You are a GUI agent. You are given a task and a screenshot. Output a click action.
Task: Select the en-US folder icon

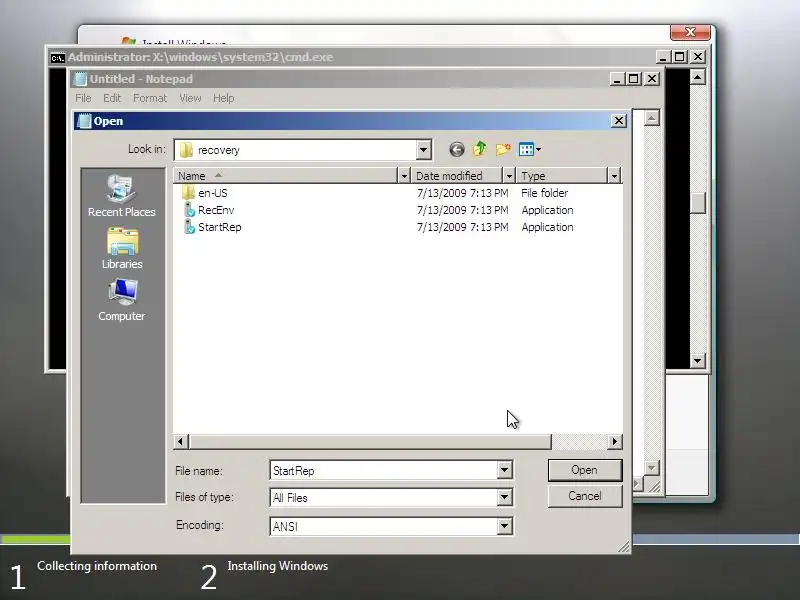click(188, 193)
